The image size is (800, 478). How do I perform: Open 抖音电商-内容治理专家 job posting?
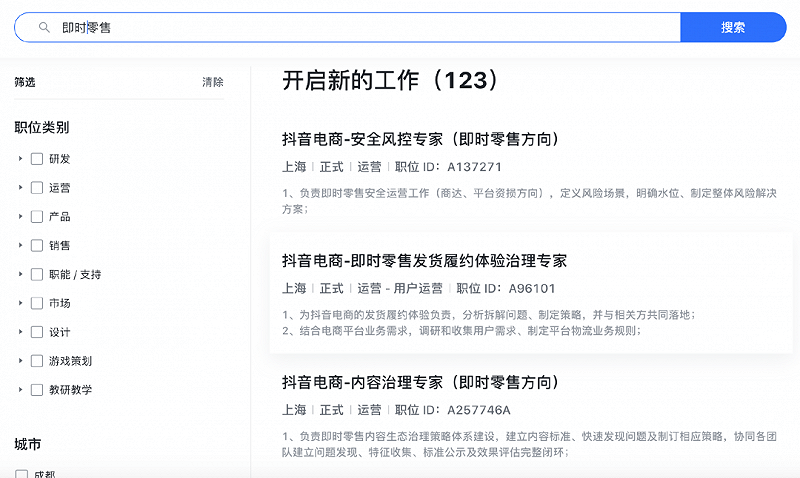pos(420,383)
